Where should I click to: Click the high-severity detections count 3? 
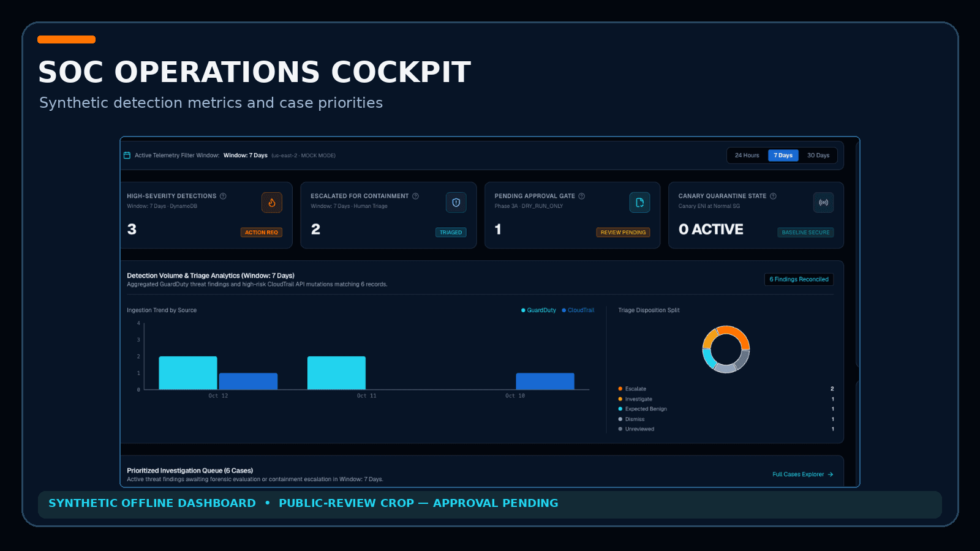coord(132,230)
